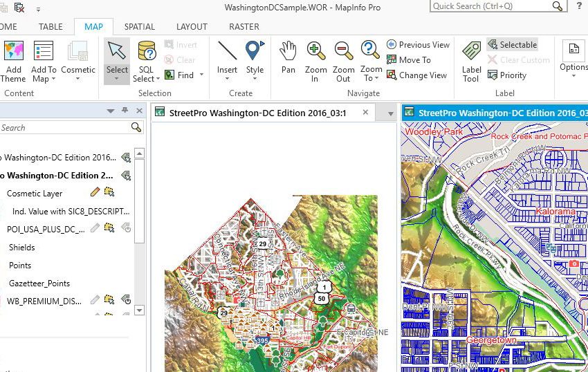This screenshot has width=588, height=372.
Task: Select StreetPro Washington-DC Edition 2016_03:1 window tab
Action: click(x=257, y=113)
